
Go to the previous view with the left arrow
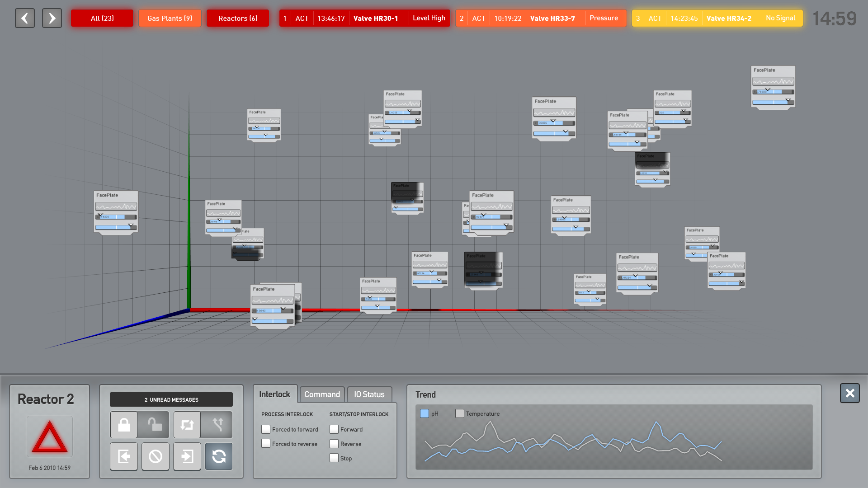[x=25, y=19]
